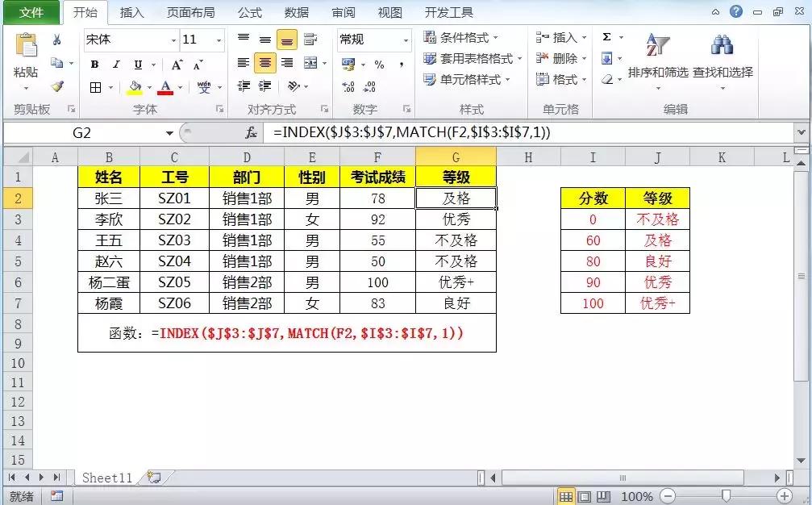Toggle underline formatting
The image size is (812, 505).
tap(137, 64)
